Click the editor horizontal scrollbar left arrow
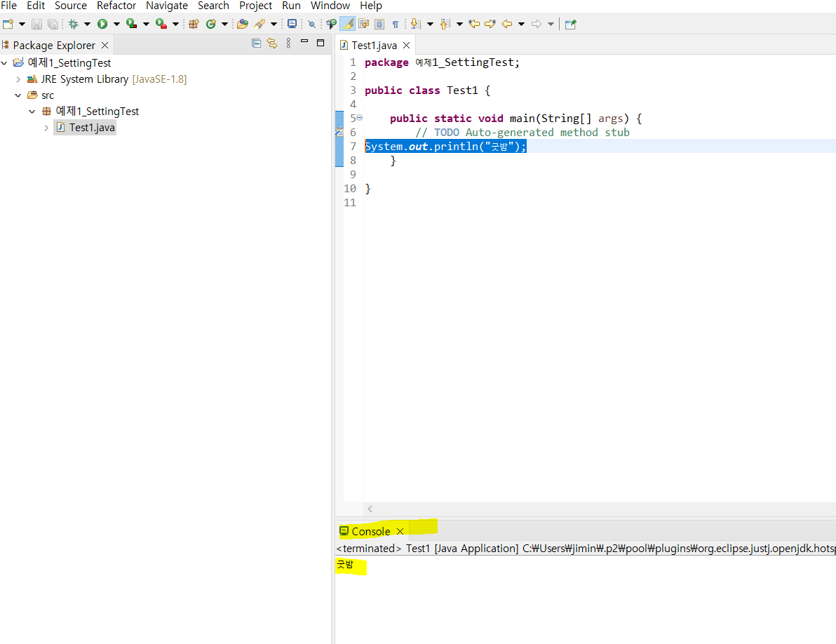Image resolution: width=836 pixels, height=644 pixels. point(370,509)
